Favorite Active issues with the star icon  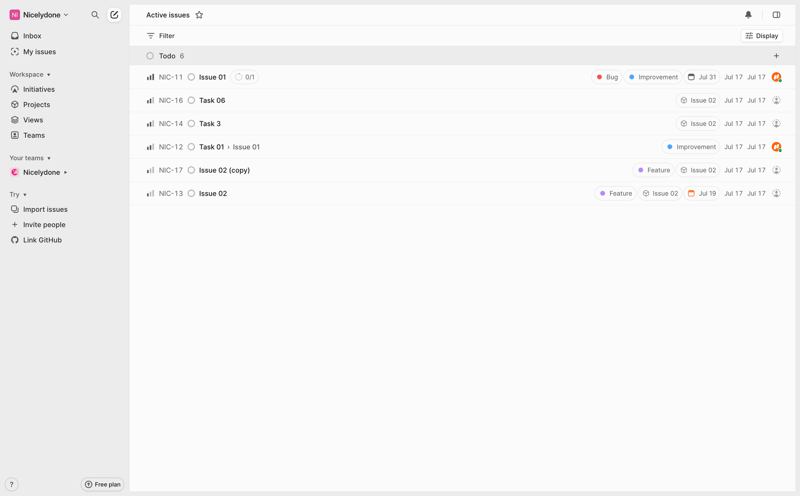click(x=199, y=15)
